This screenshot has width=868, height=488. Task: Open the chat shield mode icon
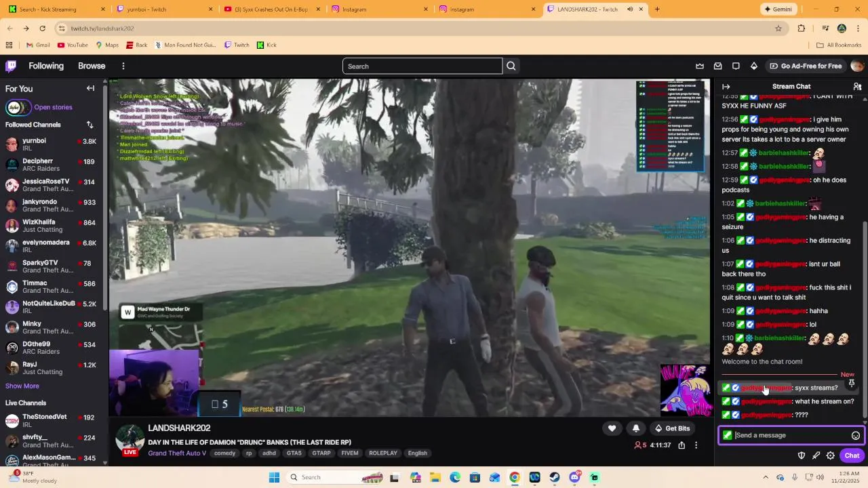pos(802,455)
